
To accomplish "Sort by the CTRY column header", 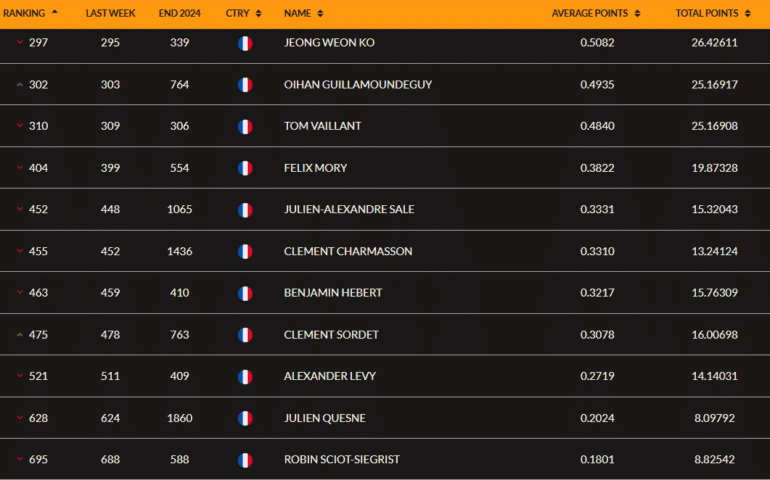I will pos(243,13).
